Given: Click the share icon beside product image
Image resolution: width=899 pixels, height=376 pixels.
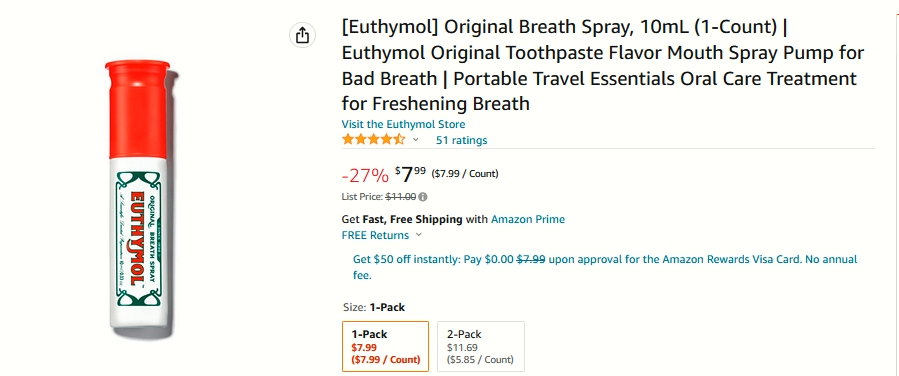Looking at the screenshot, I should 302,36.
